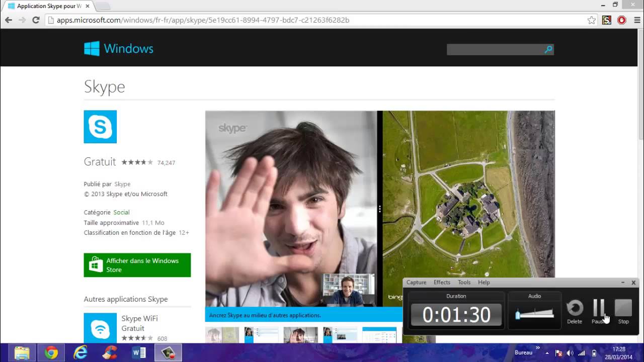Open the Skype WiFi app title link
This screenshot has width=644, height=362.
pos(139,318)
